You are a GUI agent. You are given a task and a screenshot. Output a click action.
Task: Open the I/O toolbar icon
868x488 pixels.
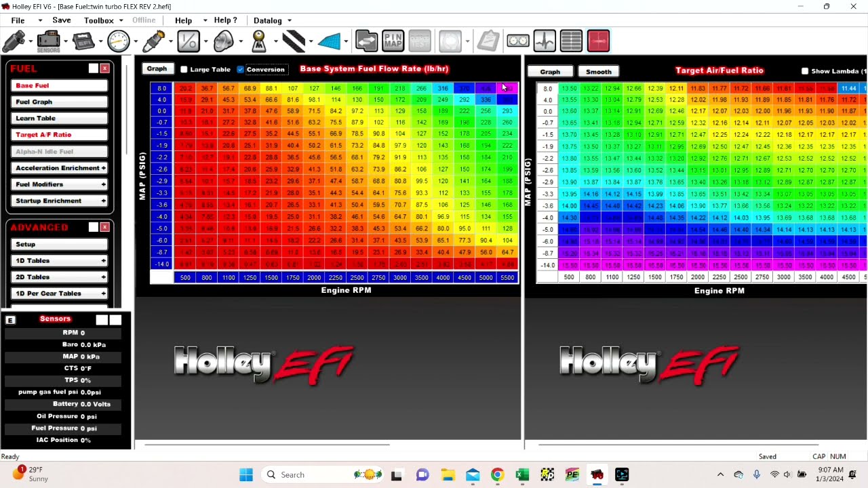pyautogui.click(x=189, y=41)
